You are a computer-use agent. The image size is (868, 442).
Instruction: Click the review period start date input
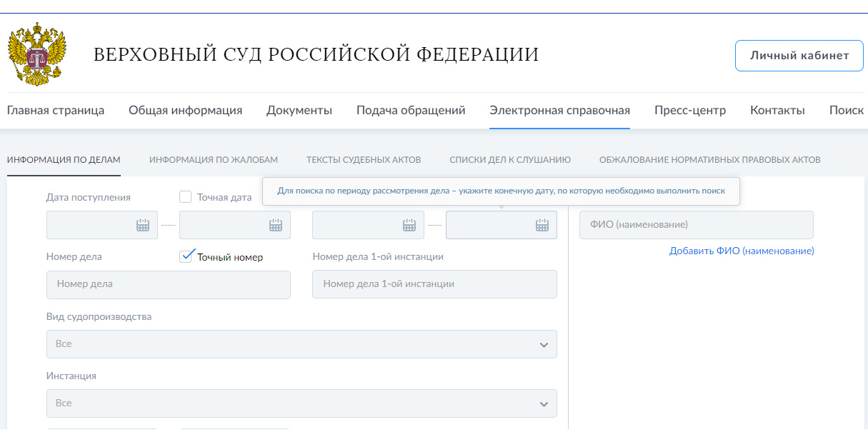click(x=368, y=225)
